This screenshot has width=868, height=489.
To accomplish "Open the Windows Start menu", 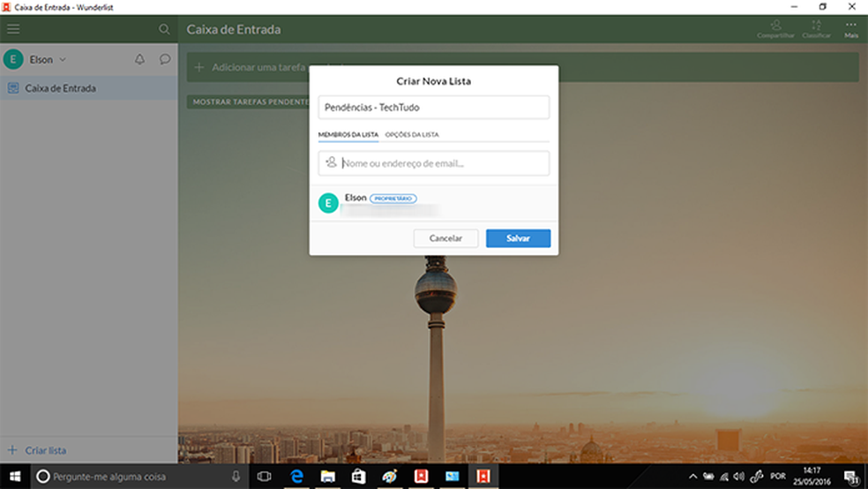I will pos(15,477).
